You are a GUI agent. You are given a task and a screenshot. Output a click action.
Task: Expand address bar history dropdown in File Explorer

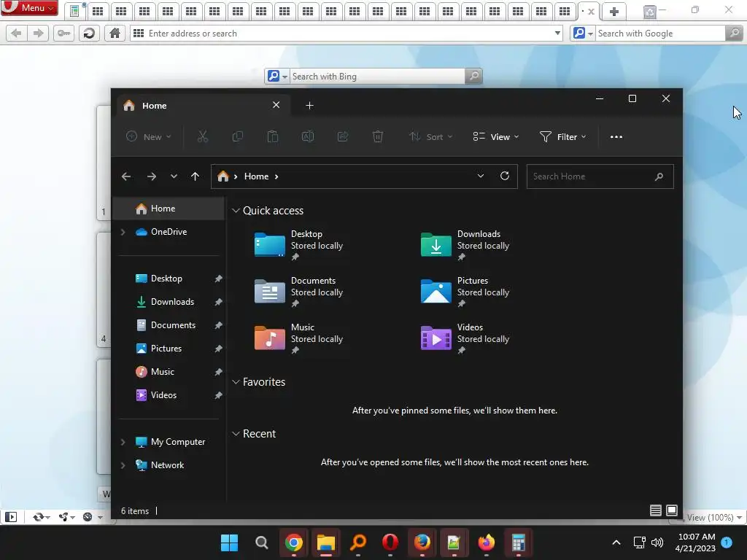click(x=481, y=176)
